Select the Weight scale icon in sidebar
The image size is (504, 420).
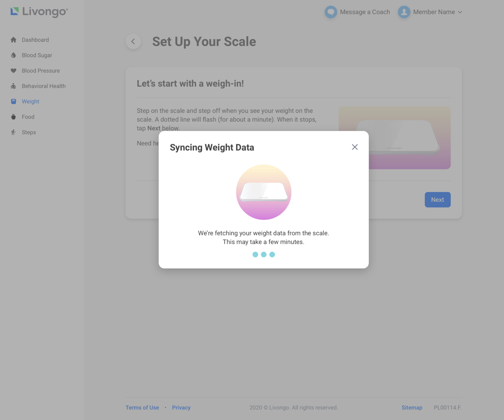14,101
